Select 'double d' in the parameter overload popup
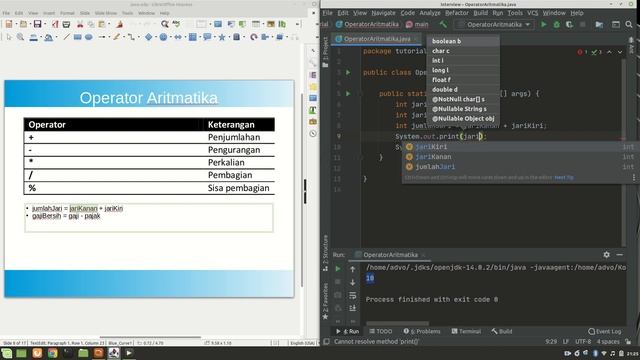The width and height of the screenshot is (640, 360). [x=463, y=89]
